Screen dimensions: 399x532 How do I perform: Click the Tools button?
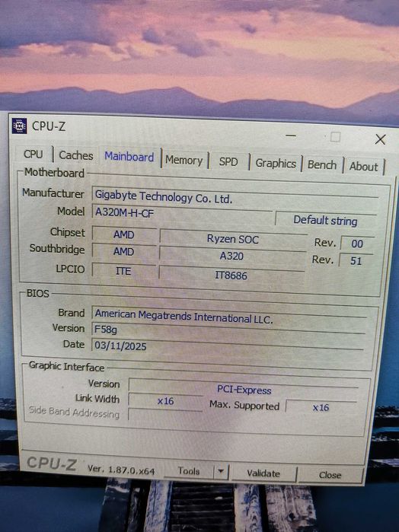[189, 471]
